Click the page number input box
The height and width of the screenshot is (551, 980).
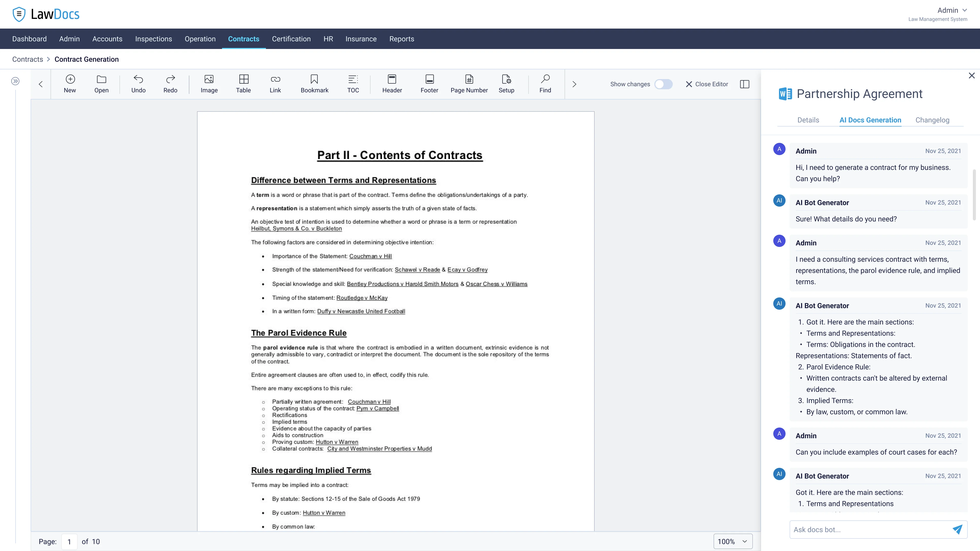(69, 542)
